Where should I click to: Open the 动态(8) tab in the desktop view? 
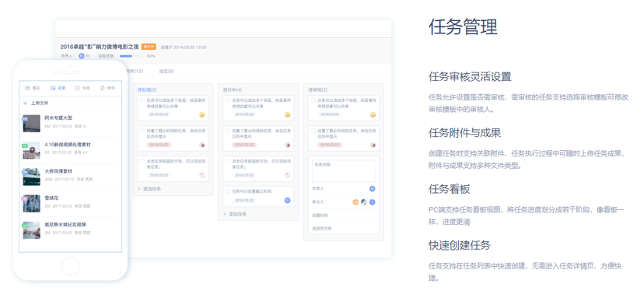166,71
